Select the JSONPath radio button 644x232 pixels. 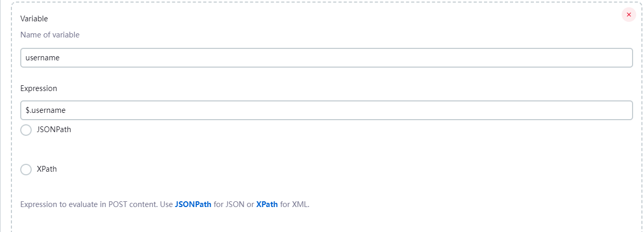click(26, 130)
